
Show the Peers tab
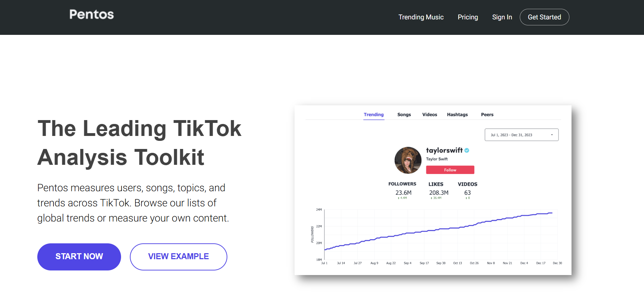(x=487, y=115)
